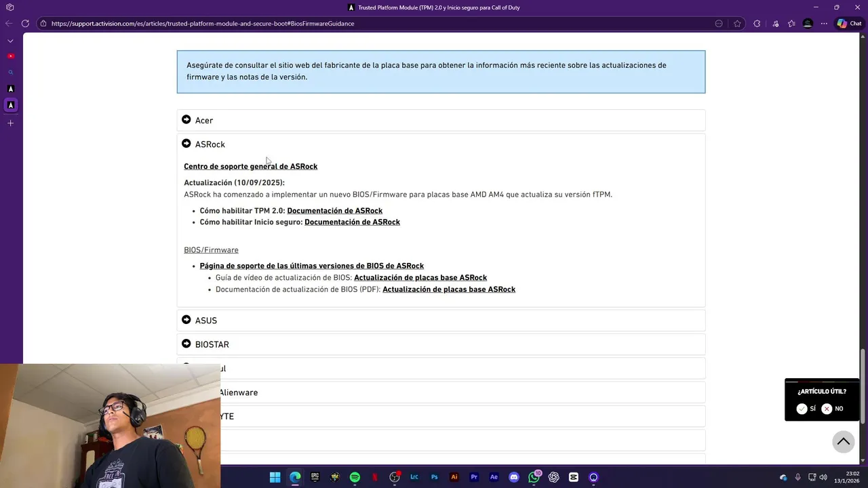Open Spotify from the taskbar
Image resolution: width=868 pixels, height=488 pixels.
355,477
